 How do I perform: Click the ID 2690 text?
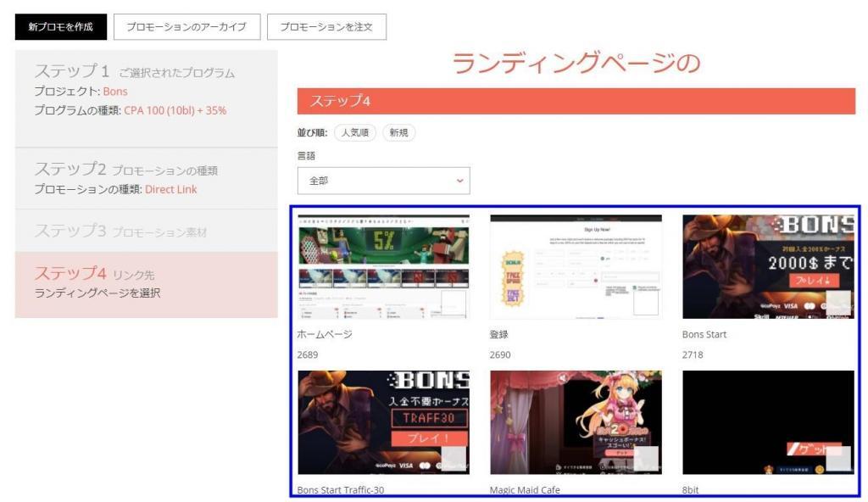point(500,354)
